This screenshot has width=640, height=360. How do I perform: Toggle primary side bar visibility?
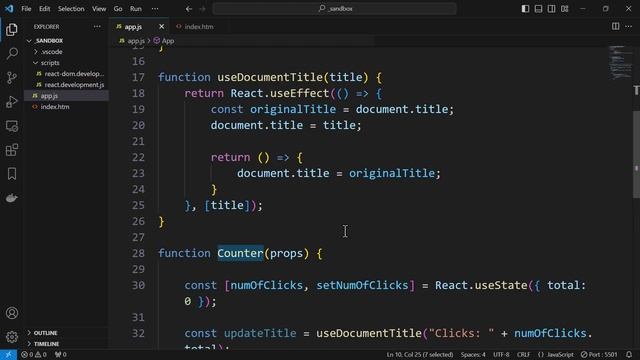pos(525,9)
